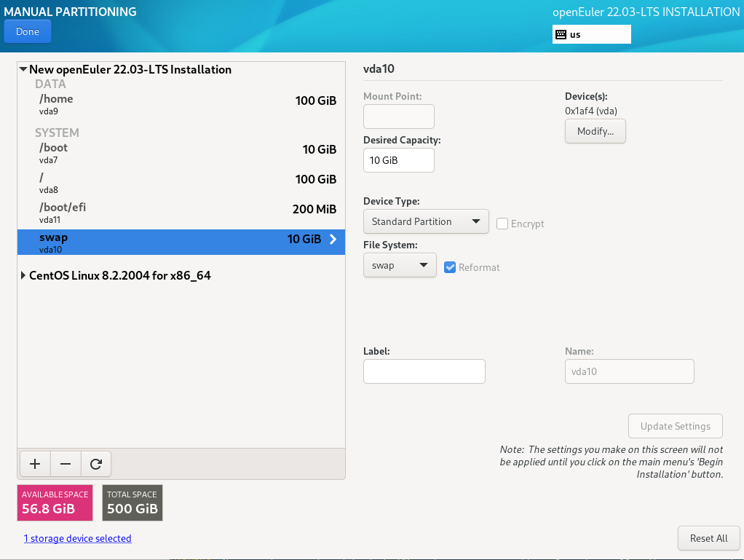
Task: Add a new mount point with plus icon
Action: (x=35, y=464)
